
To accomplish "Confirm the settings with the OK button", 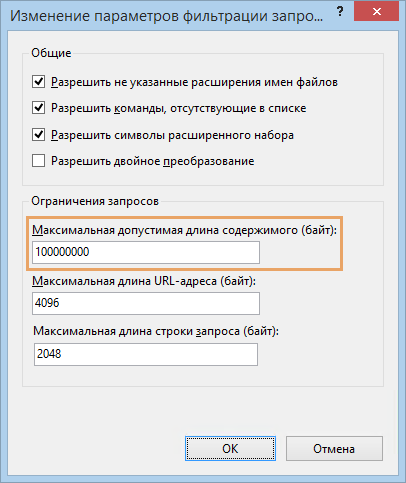I will [230, 449].
